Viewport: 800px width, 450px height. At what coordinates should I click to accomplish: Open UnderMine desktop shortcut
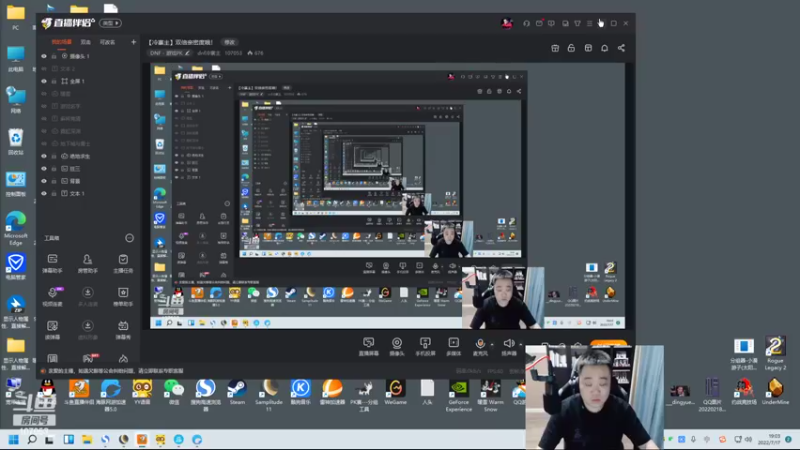(x=775, y=391)
